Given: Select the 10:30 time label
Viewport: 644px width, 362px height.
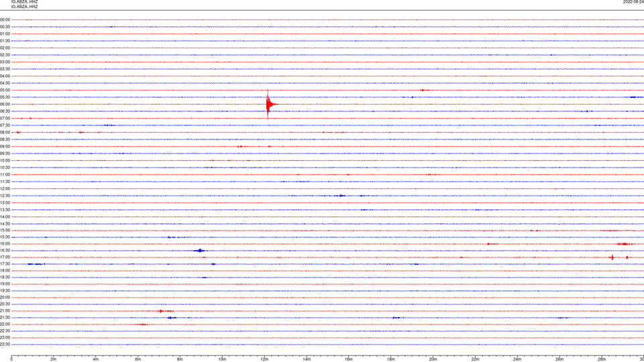Looking at the screenshot, I should [x=5, y=168].
